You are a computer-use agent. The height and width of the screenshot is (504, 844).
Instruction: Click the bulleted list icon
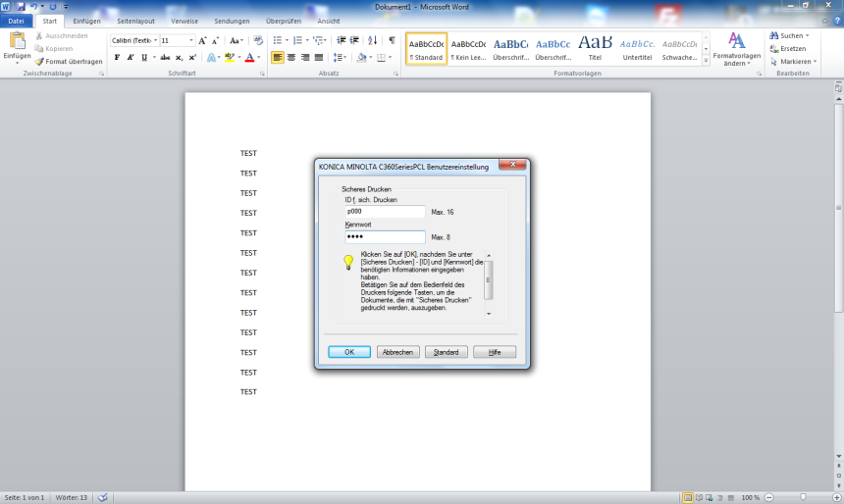(277, 40)
